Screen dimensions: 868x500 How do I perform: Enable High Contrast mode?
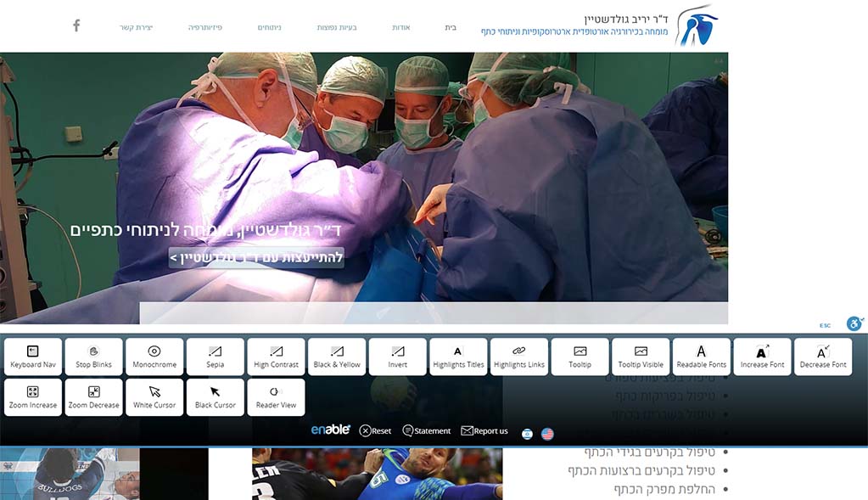[277, 357]
